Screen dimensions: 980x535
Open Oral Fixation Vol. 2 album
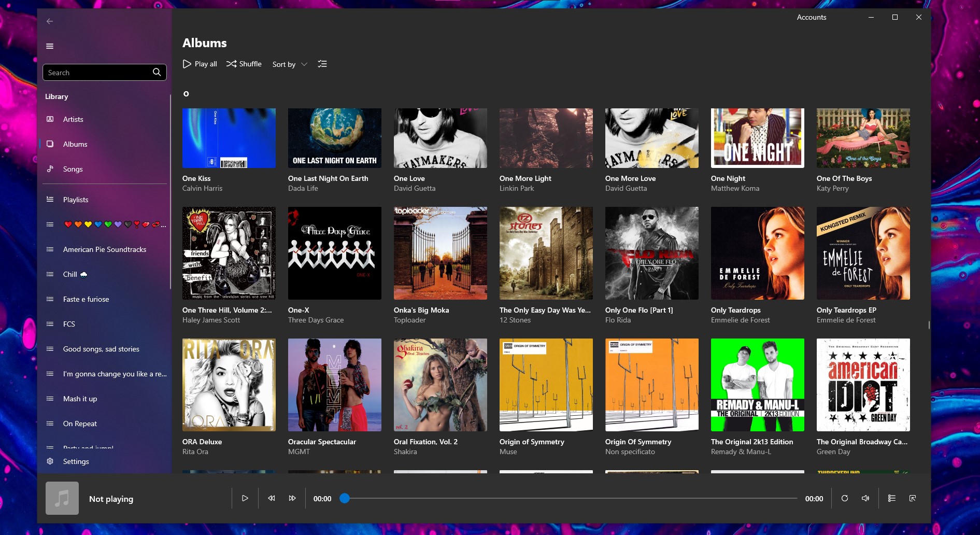(441, 385)
